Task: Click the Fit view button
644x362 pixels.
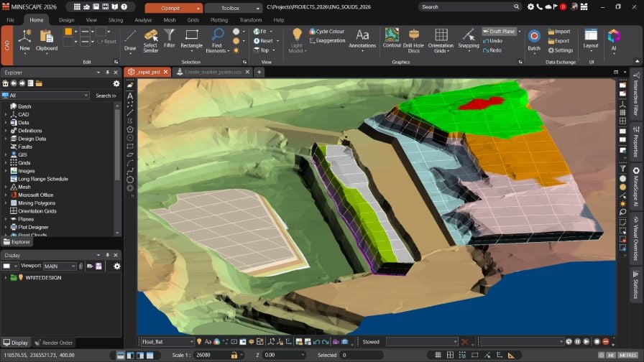Action: pyautogui.click(x=260, y=31)
